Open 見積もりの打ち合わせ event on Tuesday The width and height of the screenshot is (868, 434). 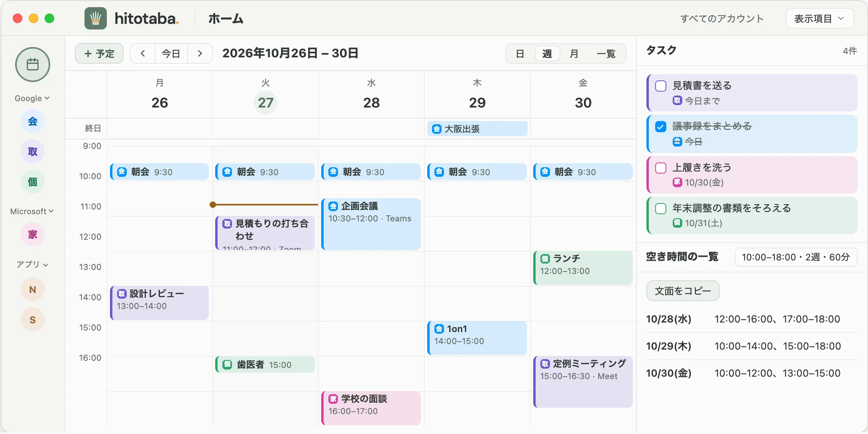click(265, 233)
